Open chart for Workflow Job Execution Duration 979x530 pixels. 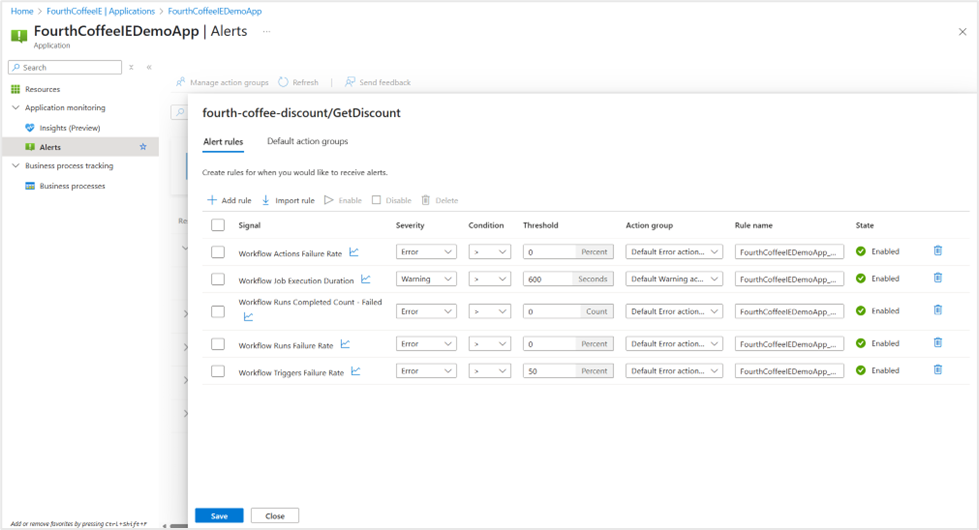(x=366, y=279)
